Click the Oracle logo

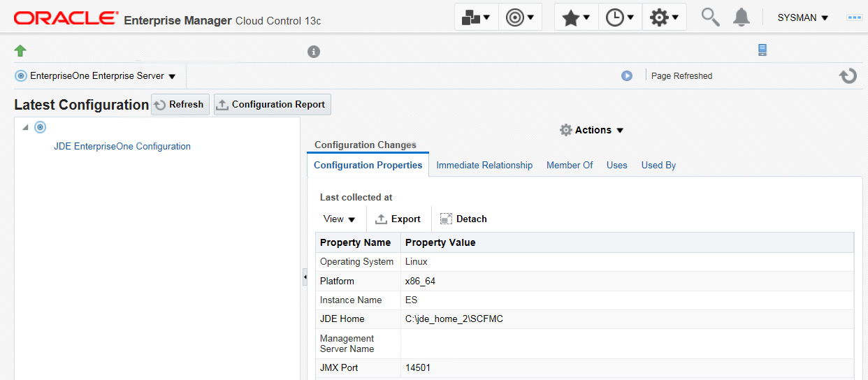pyautogui.click(x=66, y=18)
